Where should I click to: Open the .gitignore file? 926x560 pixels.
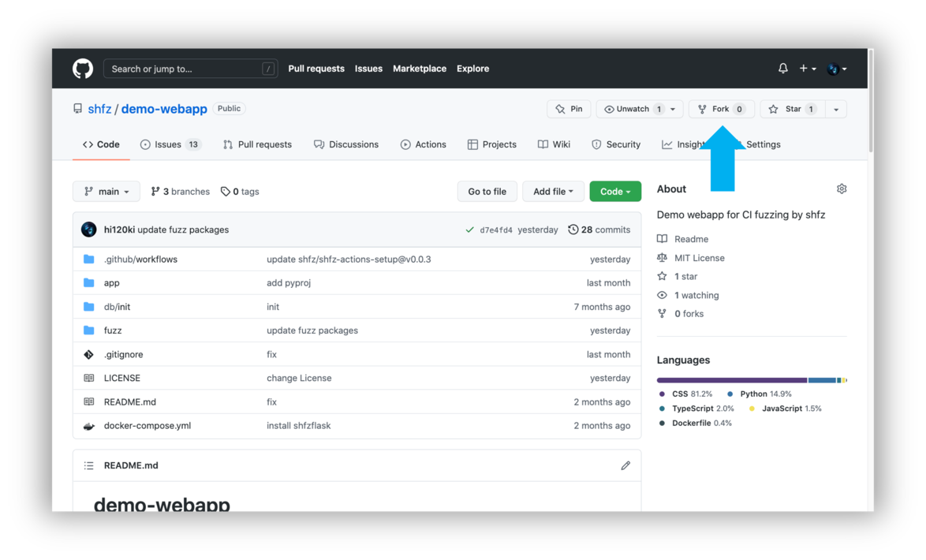(123, 354)
